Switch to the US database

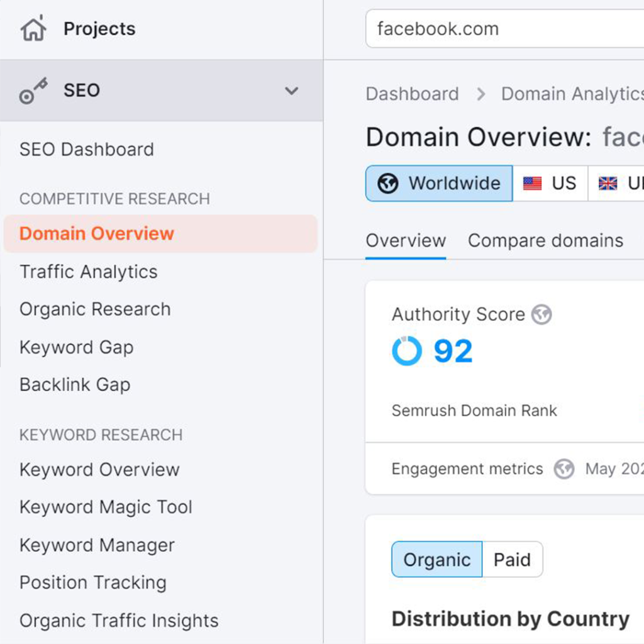click(x=550, y=184)
